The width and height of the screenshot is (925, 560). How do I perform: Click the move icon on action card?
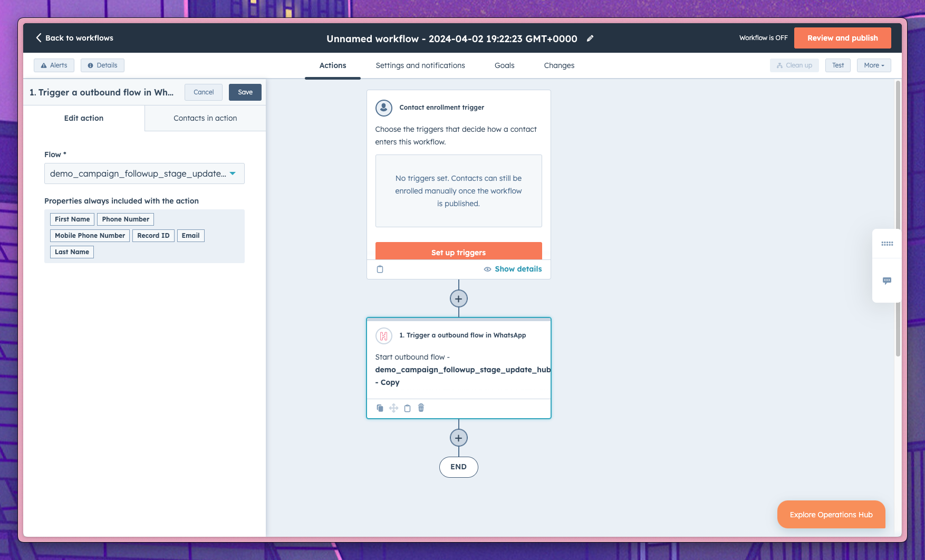point(393,408)
